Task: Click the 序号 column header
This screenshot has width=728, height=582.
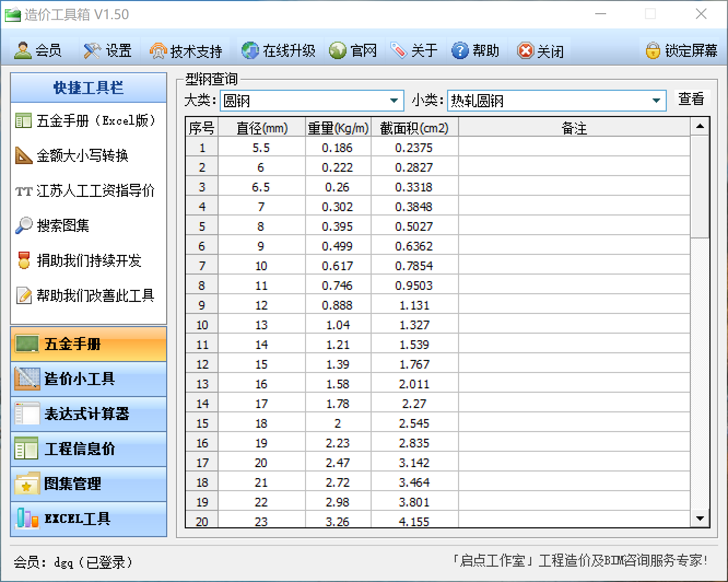Action: pos(202,127)
